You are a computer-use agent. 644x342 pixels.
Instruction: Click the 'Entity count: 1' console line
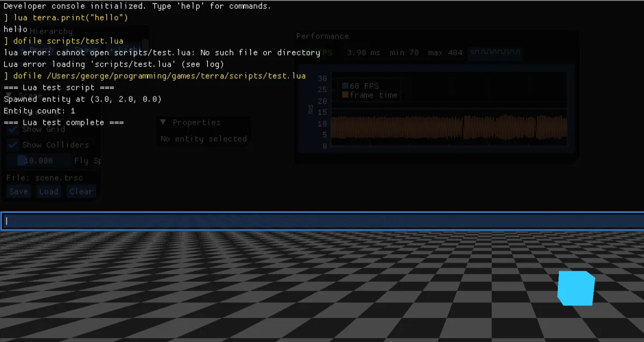click(40, 111)
